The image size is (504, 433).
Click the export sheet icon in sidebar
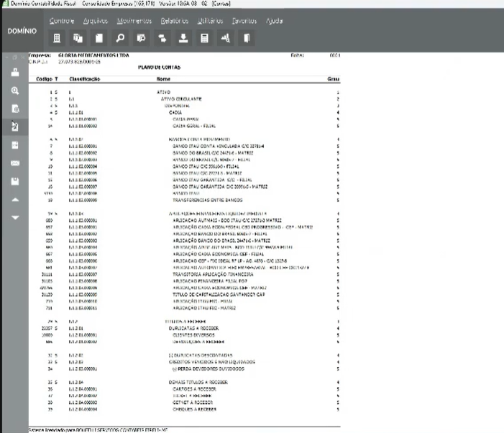[x=15, y=145]
